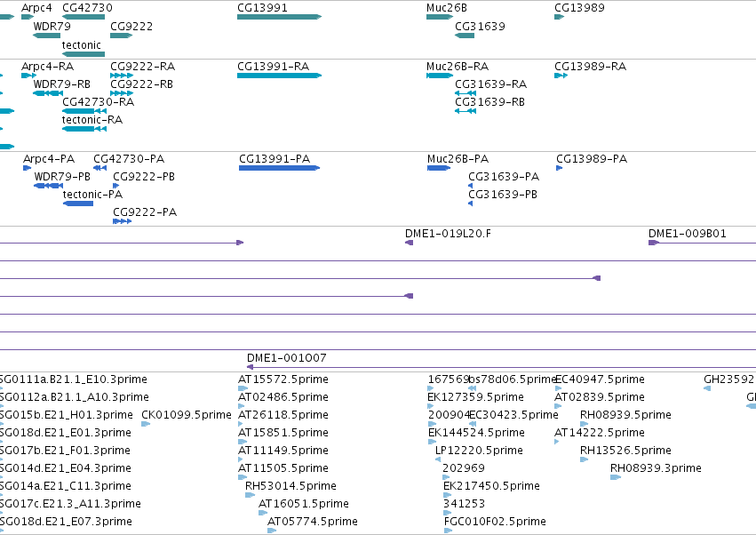Click protein tectonic-PA

click(x=92, y=195)
